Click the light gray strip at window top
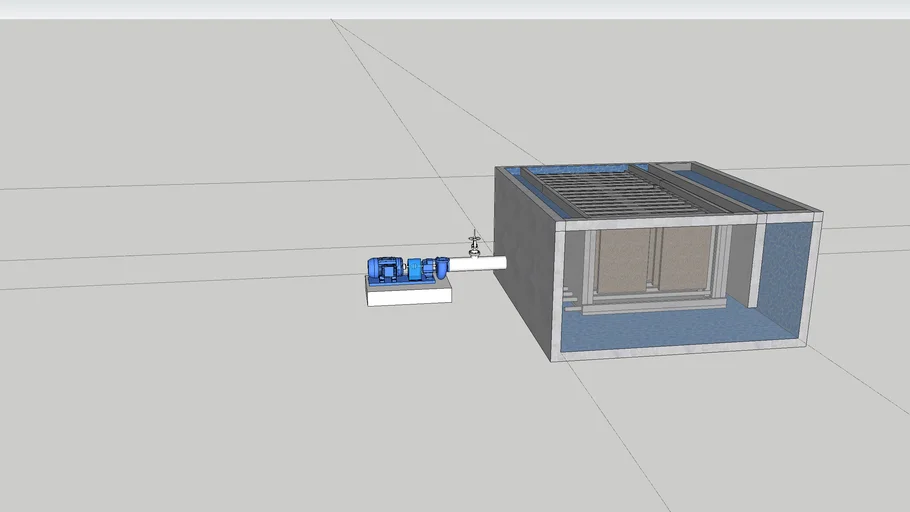The height and width of the screenshot is (512, 910). pyautogui.click(x=455, y=9)
